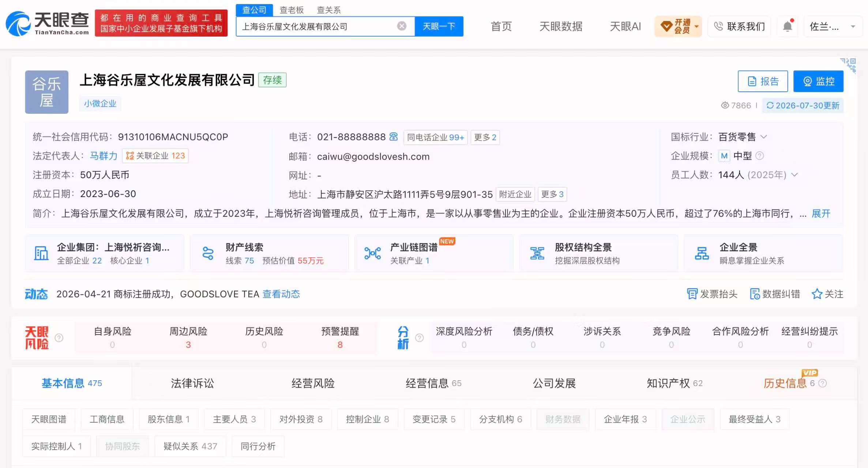868x468 pixels.
Task: Select 股东信息 1 sub-tab
Action: pyautogui.click(x=169, y=419)
